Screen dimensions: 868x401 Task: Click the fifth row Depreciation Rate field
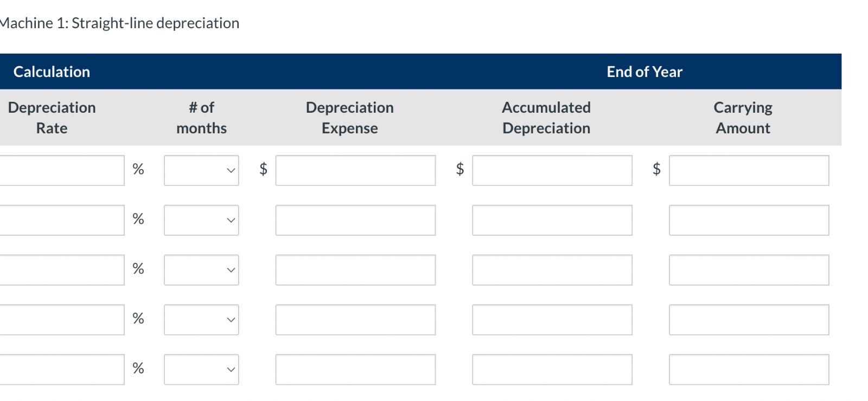61,370
